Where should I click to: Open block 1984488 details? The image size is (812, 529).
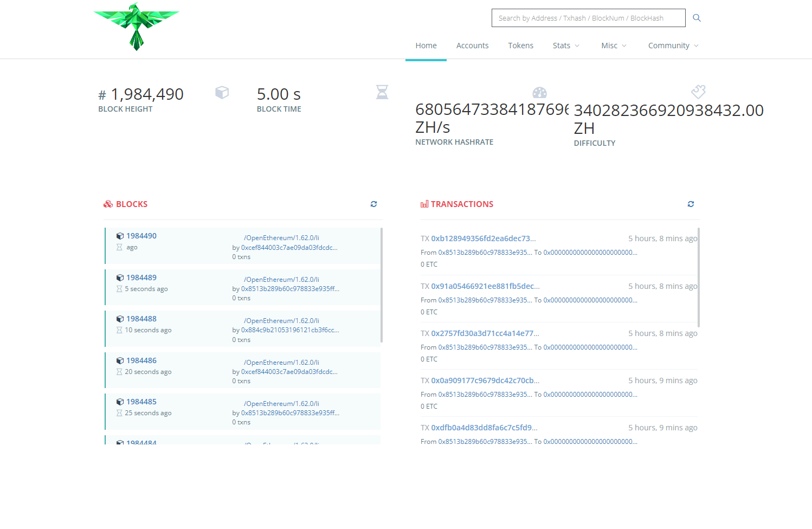coord(141,319)
